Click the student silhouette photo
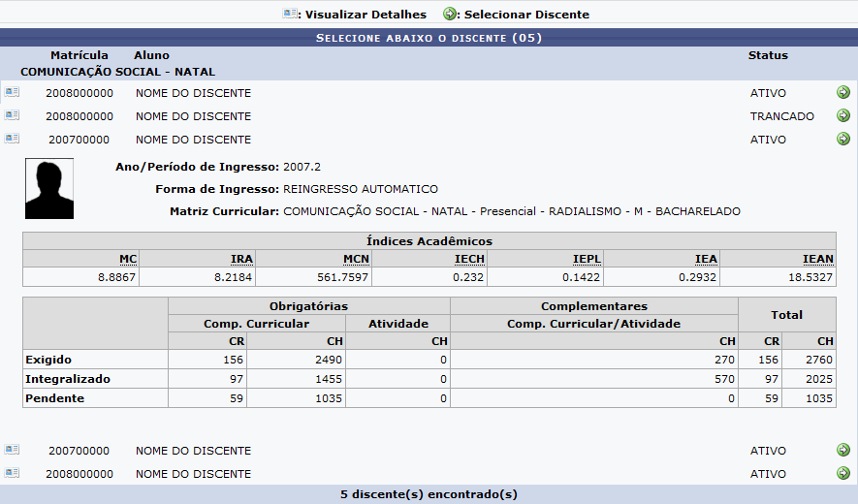This screenshot has width=858, height=504. click(x=49, y=189)
